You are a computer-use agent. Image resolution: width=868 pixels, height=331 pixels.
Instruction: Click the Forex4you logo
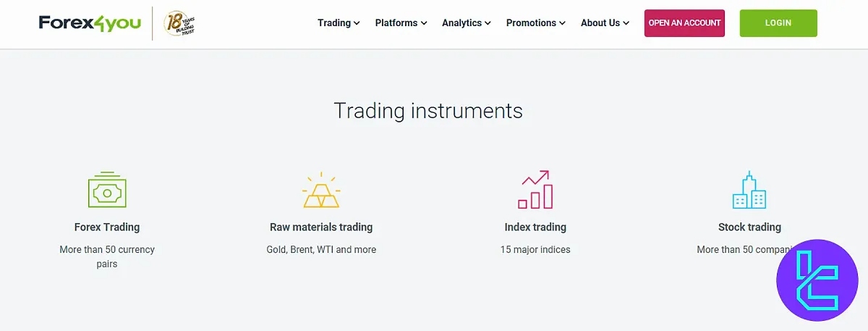90,23
